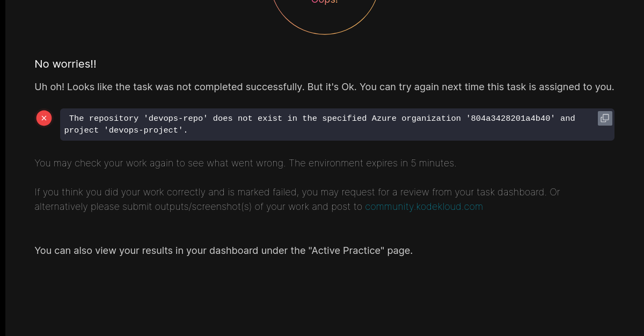Click the quoted 'Active Practice' text
This screenshot has width=644, height=336.
click(x=347, y=251)
